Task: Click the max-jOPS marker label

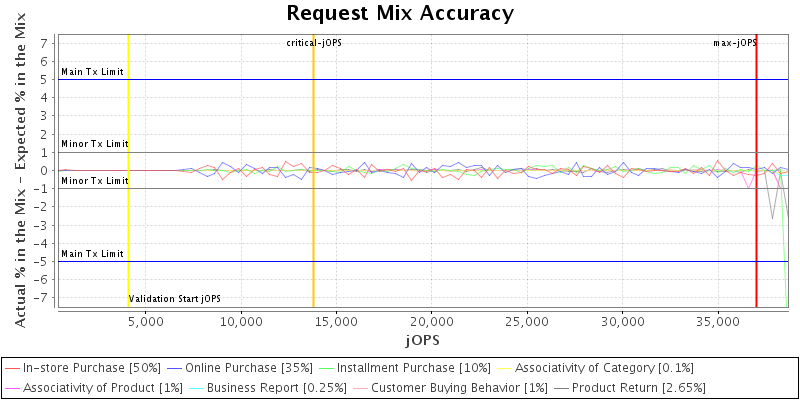Action: coord(734,43)
